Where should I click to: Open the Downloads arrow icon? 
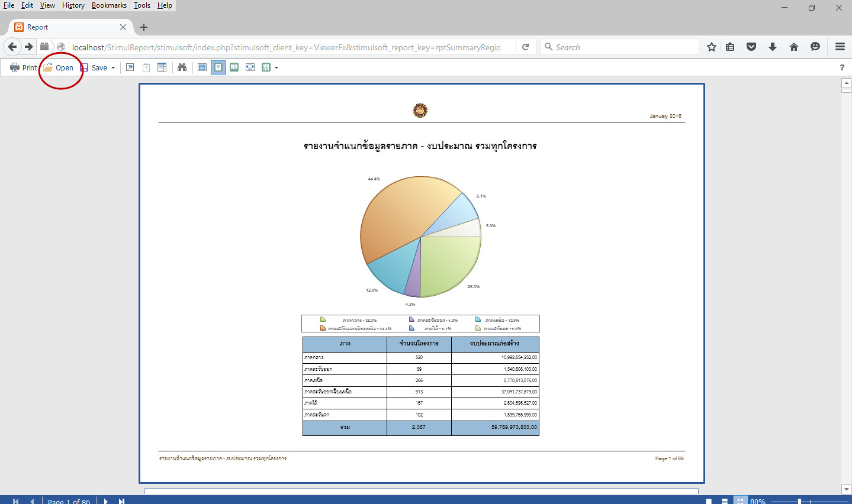pos(773,47)
